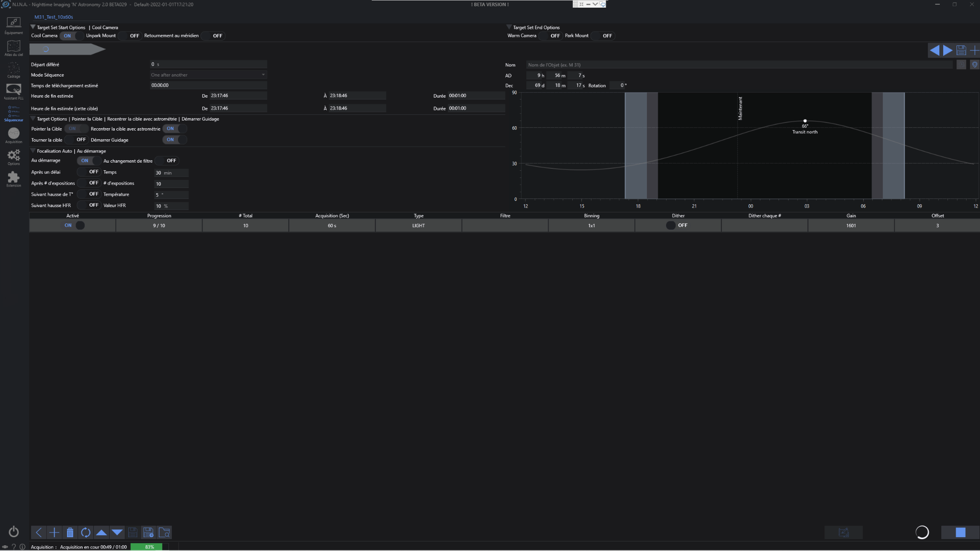Toggle Démarrer Guidage switch
The image size is (980, 551).
click(175, 140)
